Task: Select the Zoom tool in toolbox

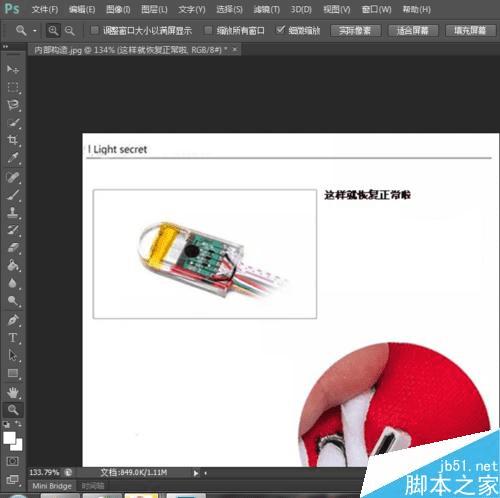Action: pyautogui.click(x=13, y=410)
